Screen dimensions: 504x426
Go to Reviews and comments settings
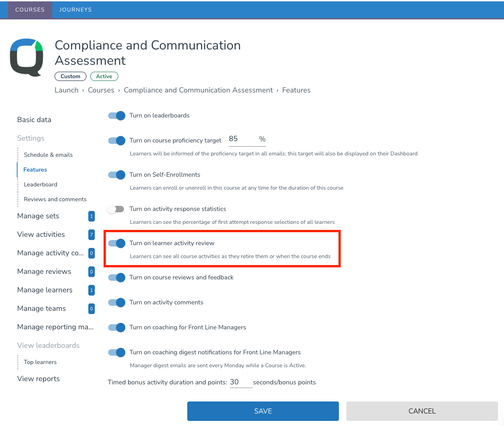click(55, 199)
